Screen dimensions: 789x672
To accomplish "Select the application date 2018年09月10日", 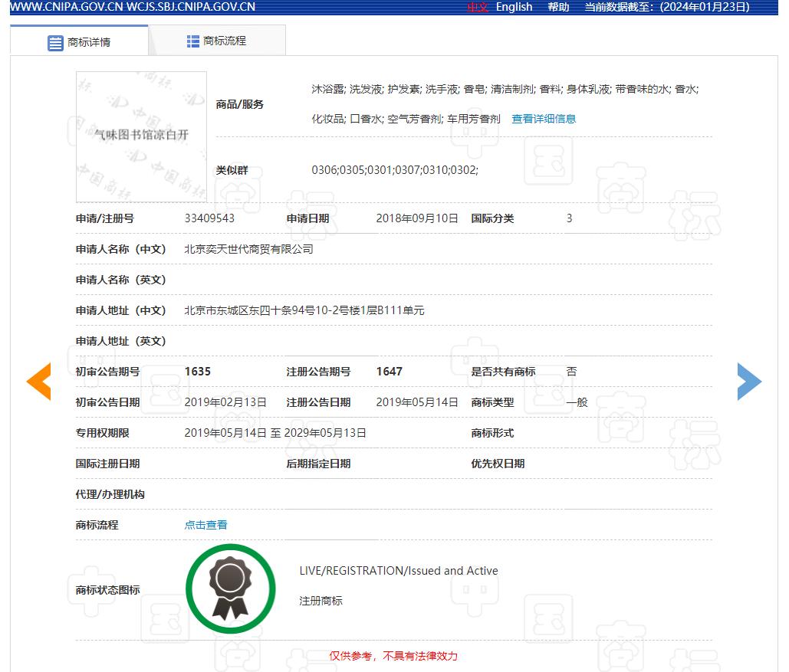I will pos(417,218).
